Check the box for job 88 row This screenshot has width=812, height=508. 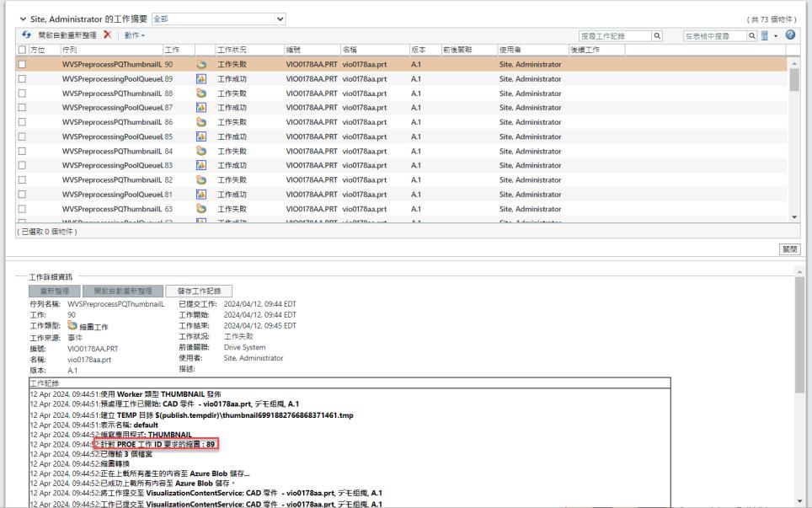[22, 94]
